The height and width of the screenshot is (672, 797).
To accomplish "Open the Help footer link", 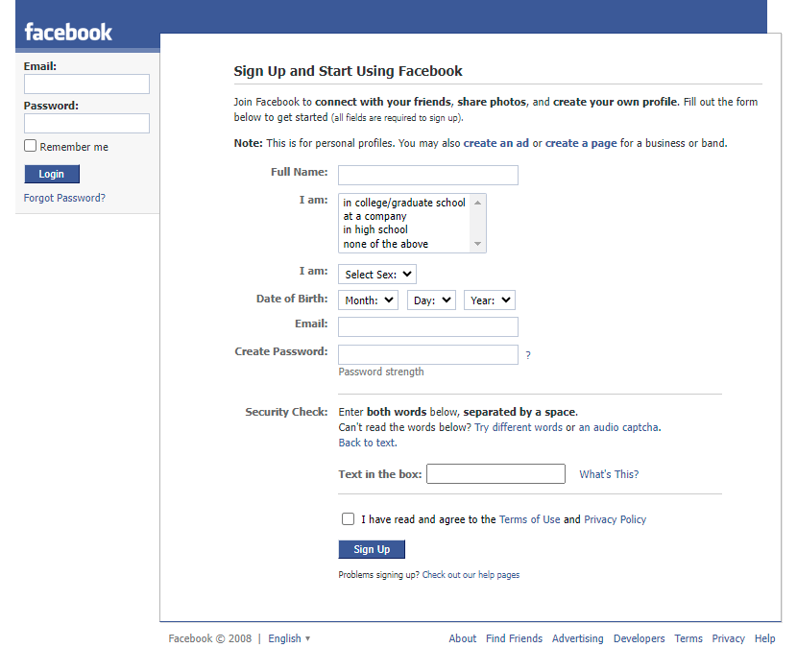I will pyautogui.click(x=765, y=638).
